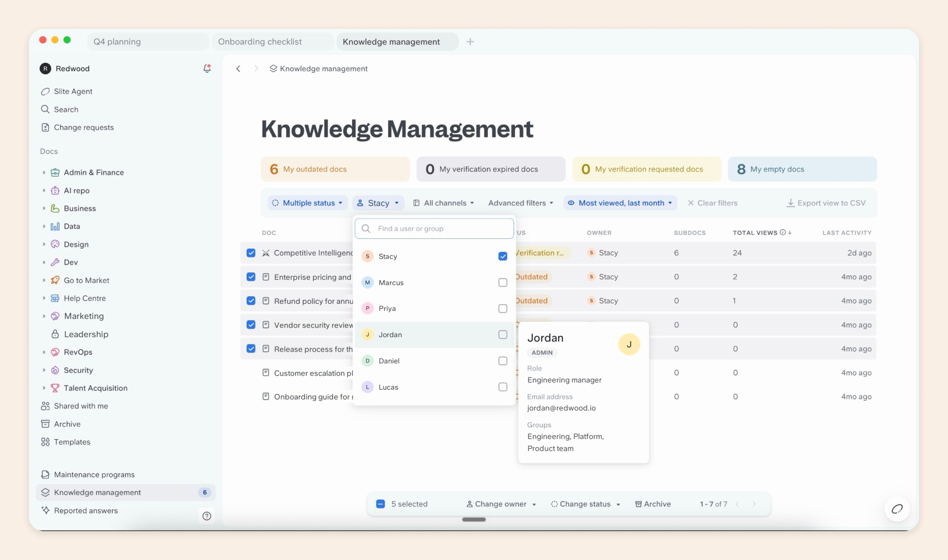The image size is (948, 560).
Task: Open the Change status menu
Action: coord(585,504)
